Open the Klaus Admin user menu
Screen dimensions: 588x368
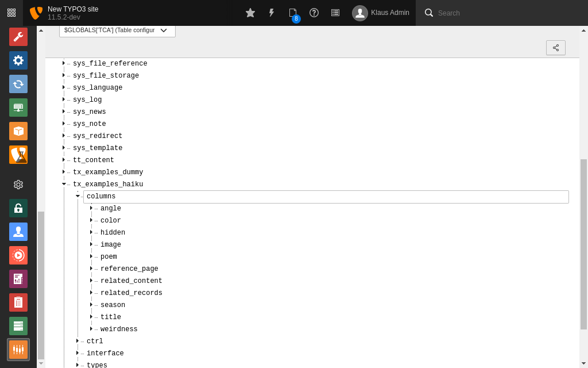381,13
